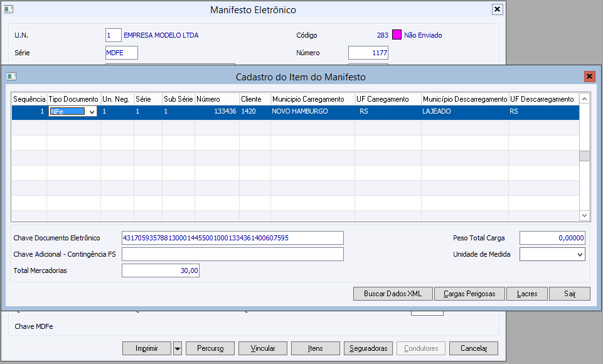Click the magenta Não Enviado status square
This screenshot has width=603, height=364.
[397, 35]
